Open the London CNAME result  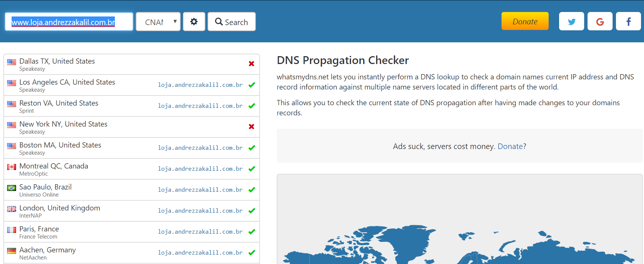[200, 211]
